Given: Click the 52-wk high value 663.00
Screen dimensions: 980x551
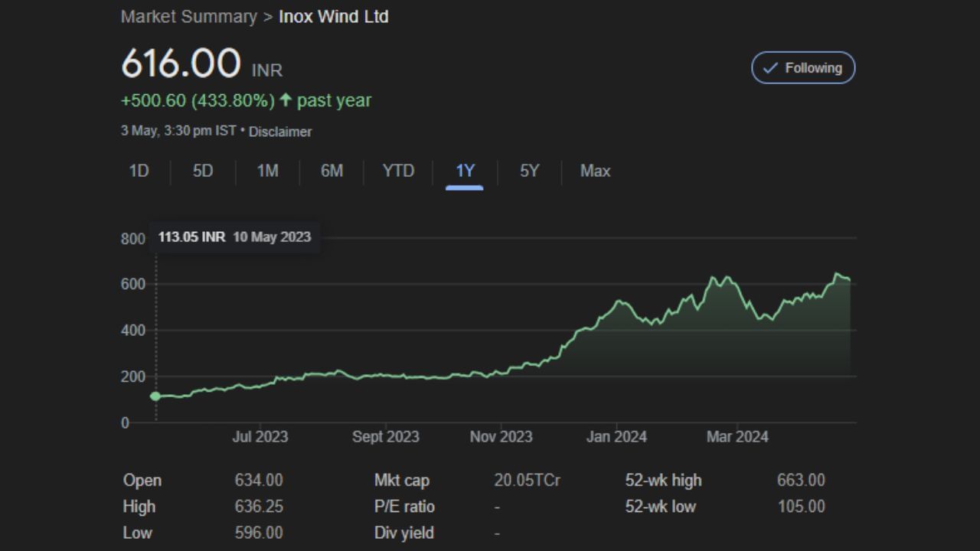Looking at the screenshot, I should pos(801,481).
